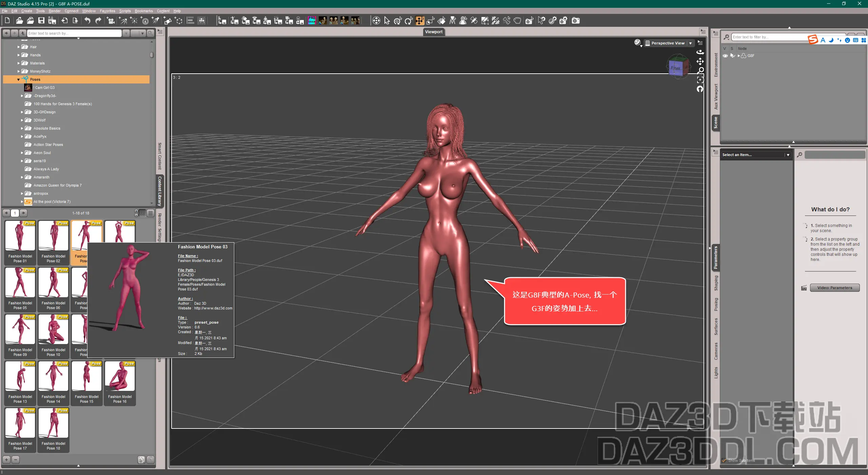Navigate back in Content Library
868x475 pixels.
click(6, 33)
